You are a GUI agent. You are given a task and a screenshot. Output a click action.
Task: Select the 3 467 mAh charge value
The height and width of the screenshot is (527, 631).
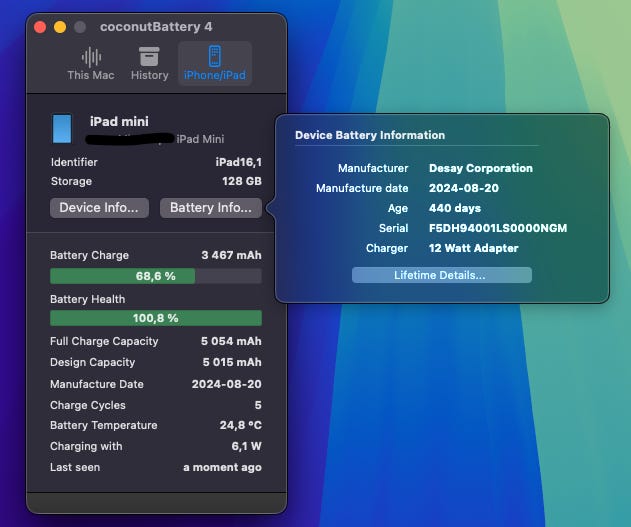[231, 255]
